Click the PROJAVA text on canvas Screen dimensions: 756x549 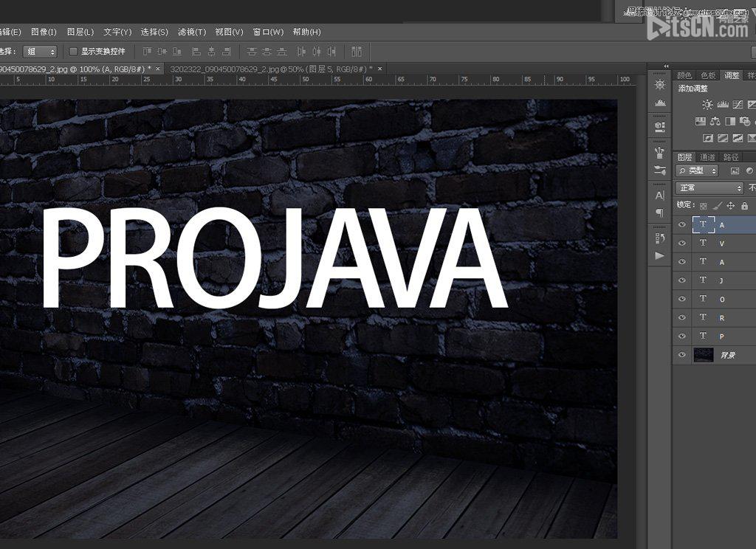pos(275,259)
